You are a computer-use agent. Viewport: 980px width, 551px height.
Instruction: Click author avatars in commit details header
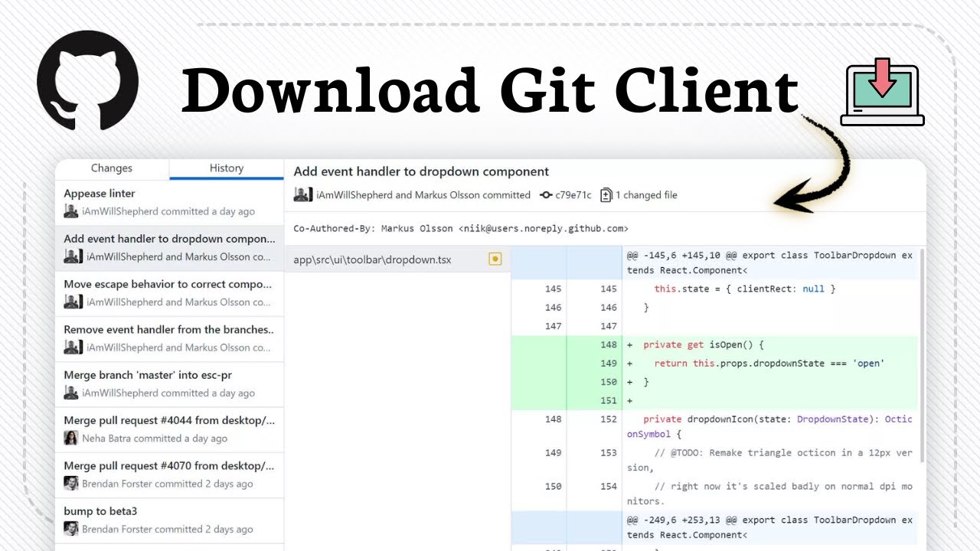click(302, 195)
